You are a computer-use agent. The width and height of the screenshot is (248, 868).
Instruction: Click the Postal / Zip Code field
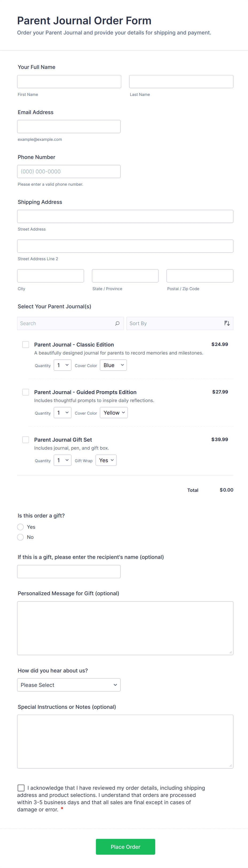(199, 276)
